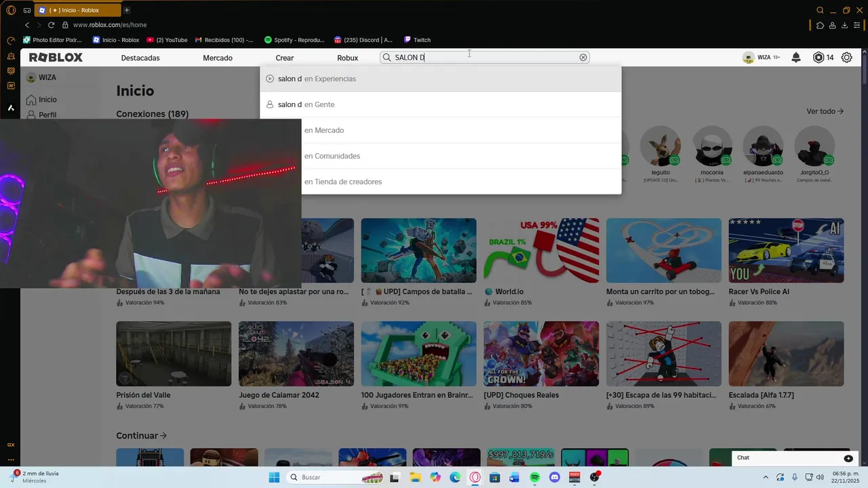Open the Robux balance icon showing 14
The width and height of the screenshot is (868, 488).
(818, 58)
